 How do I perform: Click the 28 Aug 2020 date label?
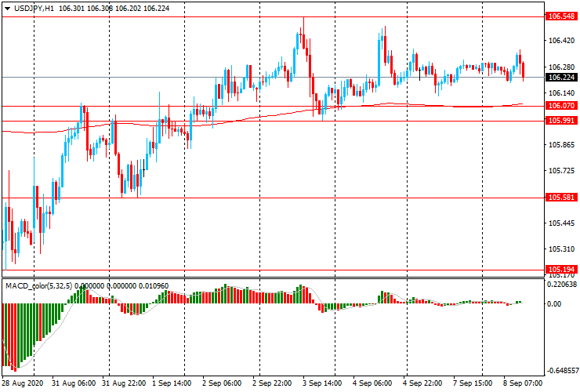coord(23,383)
